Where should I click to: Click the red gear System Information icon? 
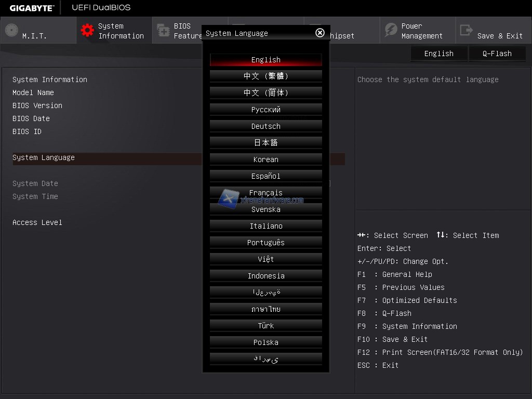coord(87,31)
